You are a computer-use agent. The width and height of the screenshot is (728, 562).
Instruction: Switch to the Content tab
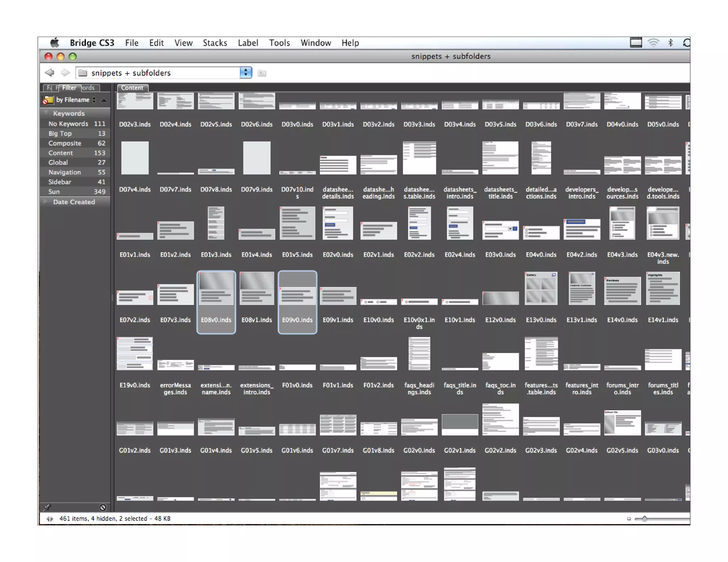pos(132,88)
